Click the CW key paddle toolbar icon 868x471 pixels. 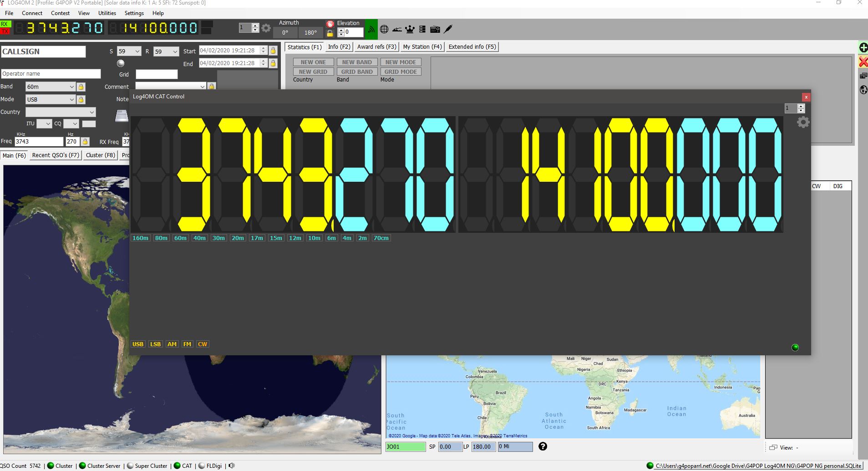pos(397,30)
